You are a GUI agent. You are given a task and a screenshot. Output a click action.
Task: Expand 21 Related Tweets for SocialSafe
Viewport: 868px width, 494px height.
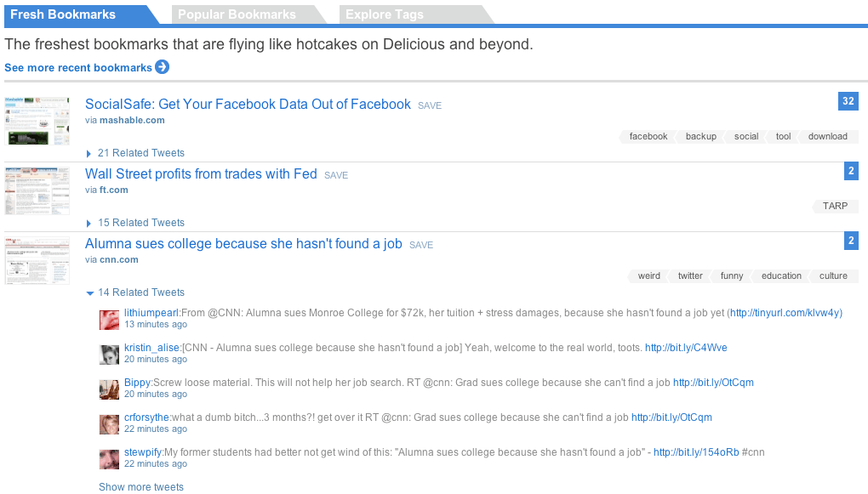tap(135, 153)
